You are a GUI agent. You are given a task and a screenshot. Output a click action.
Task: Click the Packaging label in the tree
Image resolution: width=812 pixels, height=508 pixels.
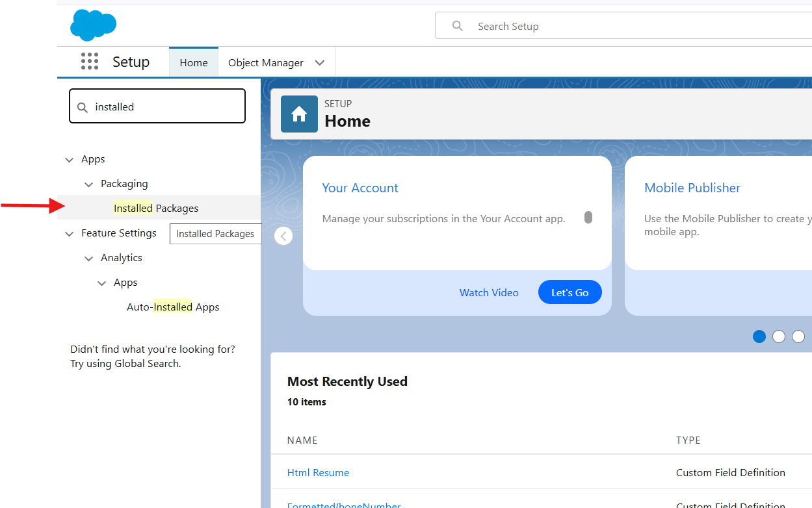click(124, 183)
